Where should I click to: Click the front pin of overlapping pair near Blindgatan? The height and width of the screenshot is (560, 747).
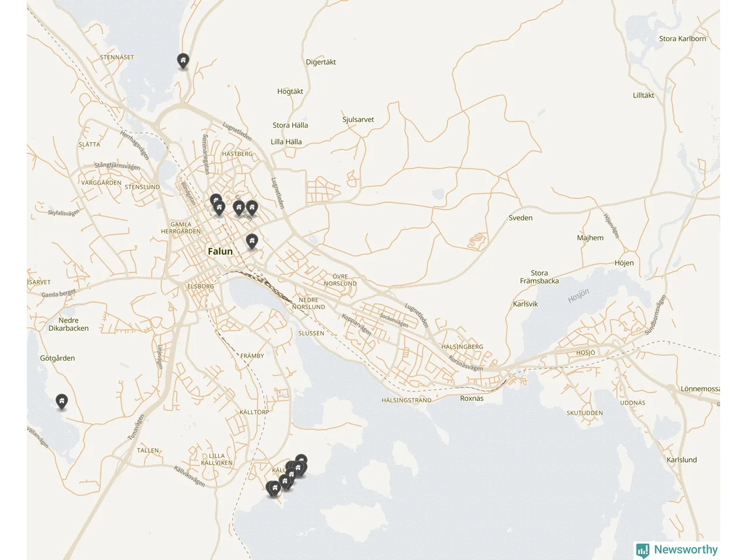click(x=219, y=208)
